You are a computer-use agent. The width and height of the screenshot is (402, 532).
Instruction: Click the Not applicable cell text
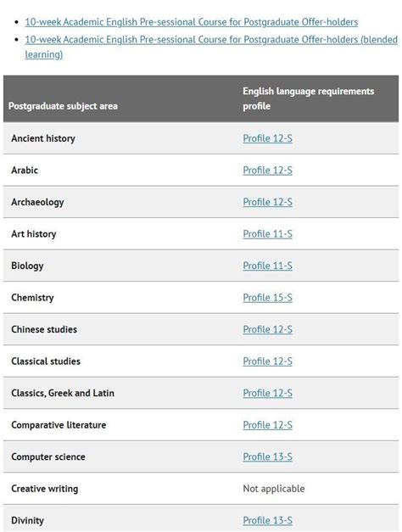[273, 489]
